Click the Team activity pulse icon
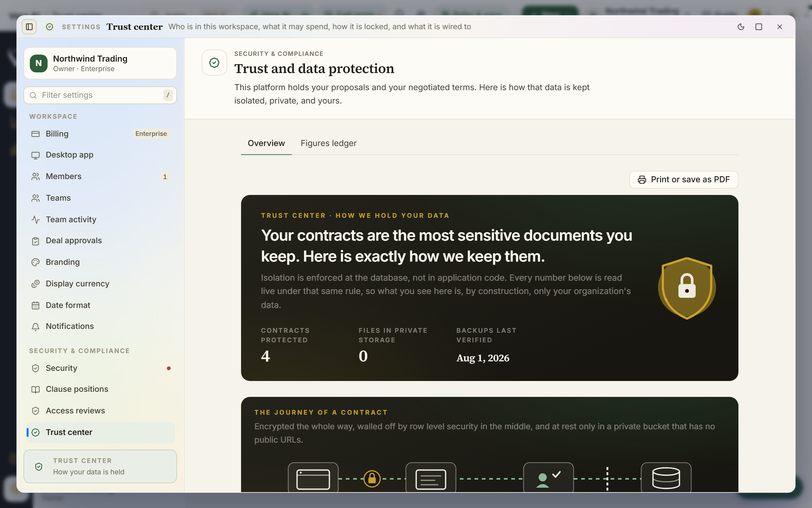 pos(36,220)
